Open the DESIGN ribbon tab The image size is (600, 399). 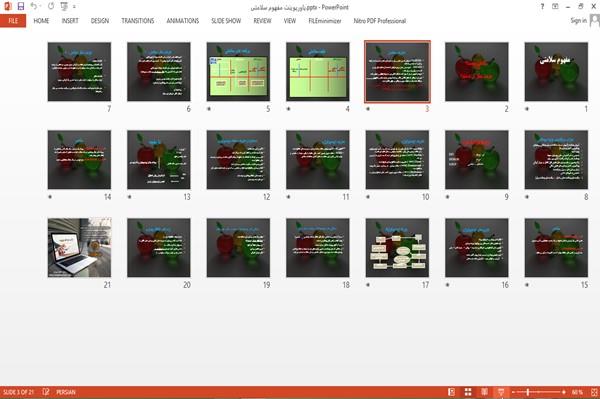pos(99,21)
